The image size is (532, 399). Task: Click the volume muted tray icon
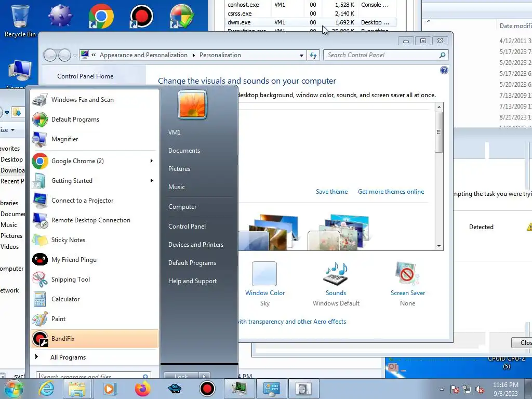click(480, 390)
